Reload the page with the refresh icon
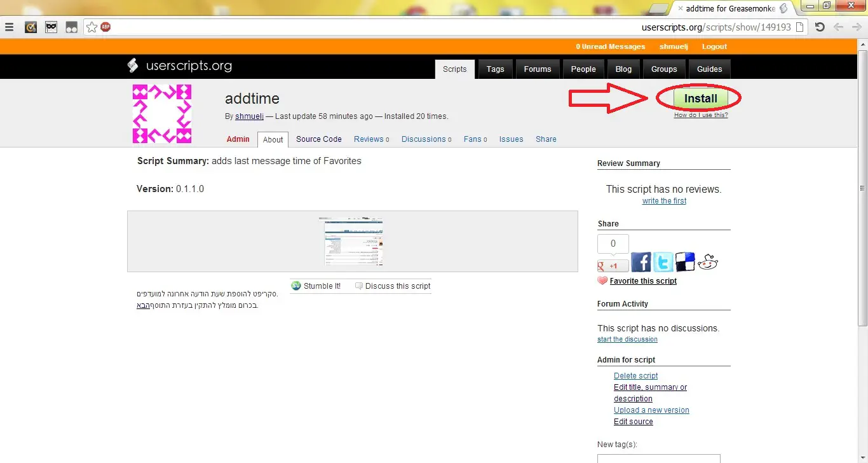The image size is (868, 463). pyautogui.click(x=820, y=27)
